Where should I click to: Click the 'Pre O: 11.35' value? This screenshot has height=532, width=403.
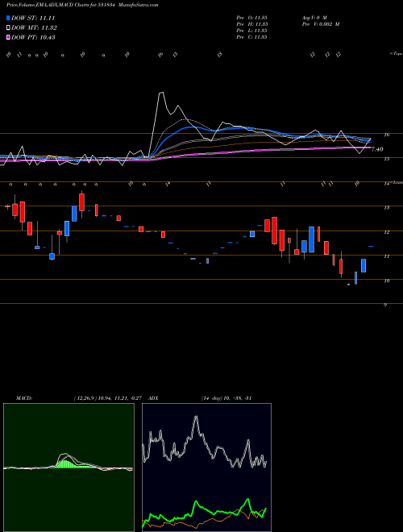pos(252,18)
